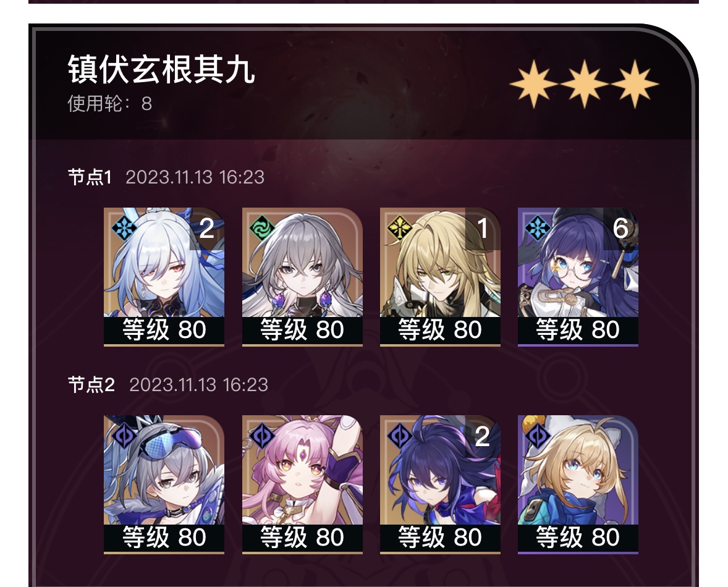728x587 pixels.
Task: Open the blonde male character card
Action: click(x=440, y=277)
